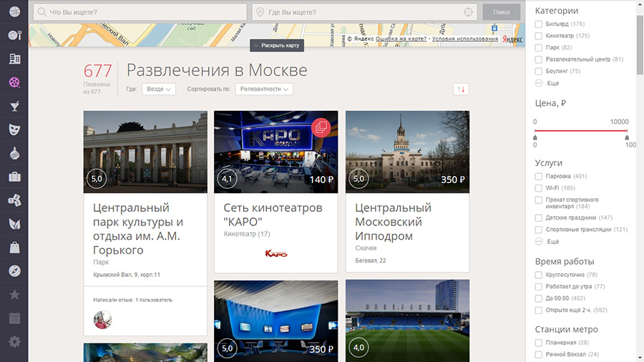The height and width of the screenshot is (362, 644).
Task: Click the KARO logo on the cinema card
Action: coord(276,253)
